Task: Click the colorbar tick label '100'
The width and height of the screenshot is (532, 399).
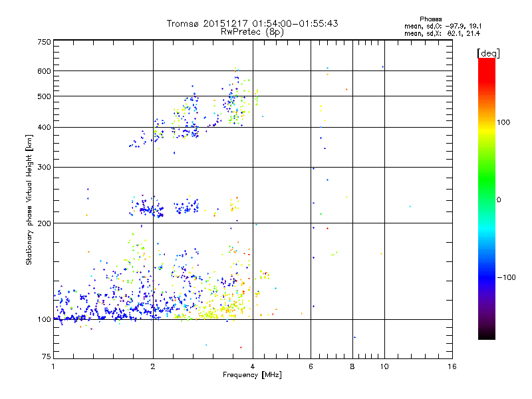Action: coord(503,122)
